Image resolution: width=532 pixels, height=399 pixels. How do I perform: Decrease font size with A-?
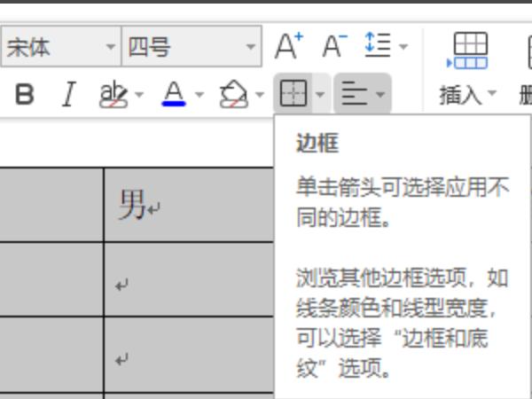pos(334,46)
